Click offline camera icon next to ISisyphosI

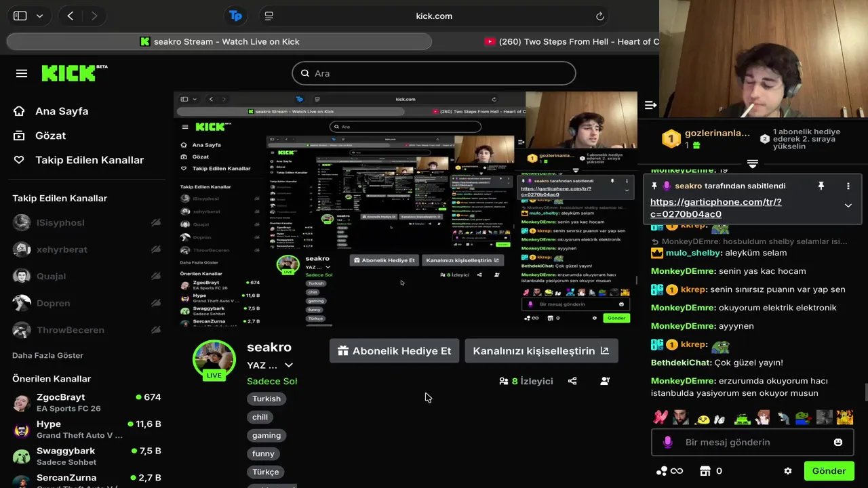click(155, 223)
